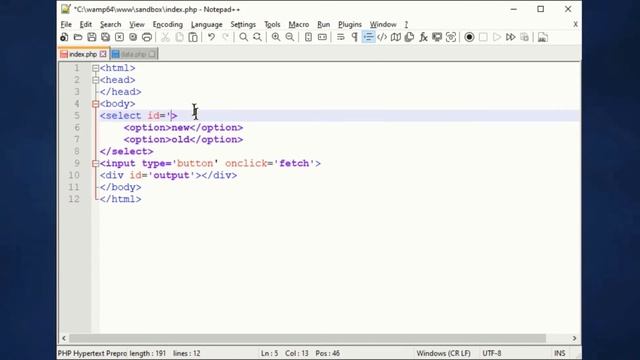Screen dimensions: 640x360
Task: Open the Replace toolbar icon
Action: click(x=258, y=37)
